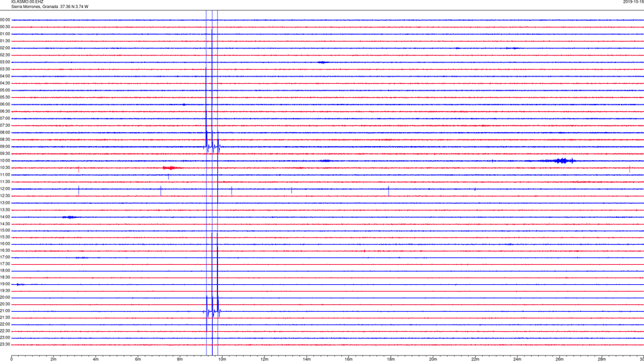Click the 04:00 time label
Viewport: 644px width, 362px height.
click(5, 76)
